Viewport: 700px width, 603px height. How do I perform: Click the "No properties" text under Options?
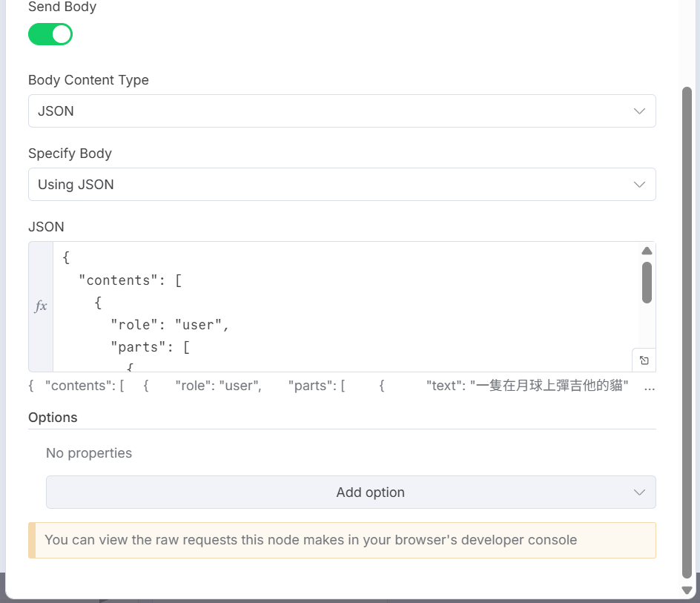click(89, 453)
